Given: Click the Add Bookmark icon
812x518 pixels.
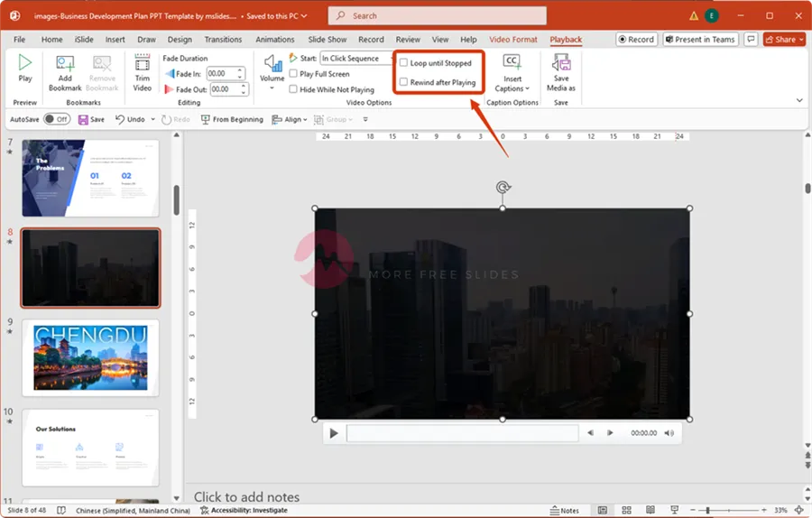Looking at the screenshot, I should point(65,65).
